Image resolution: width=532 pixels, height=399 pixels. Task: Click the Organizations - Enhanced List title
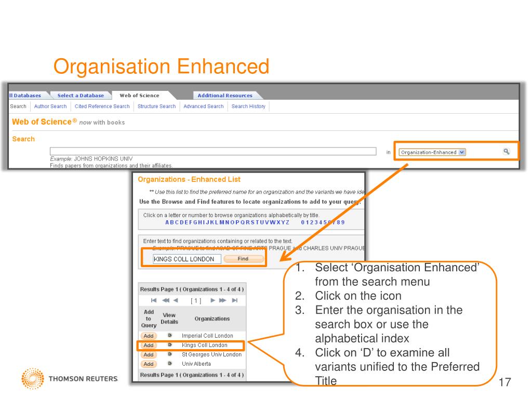(189, 179)
